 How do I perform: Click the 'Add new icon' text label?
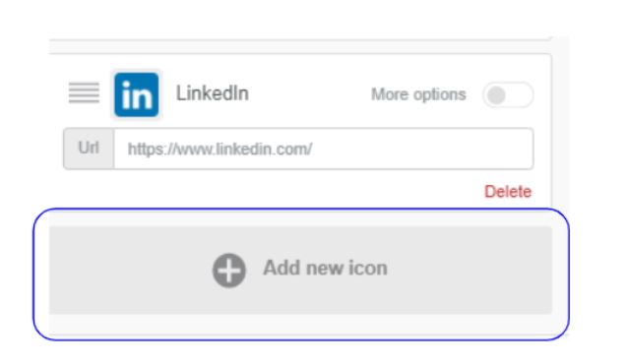point(325,268)
